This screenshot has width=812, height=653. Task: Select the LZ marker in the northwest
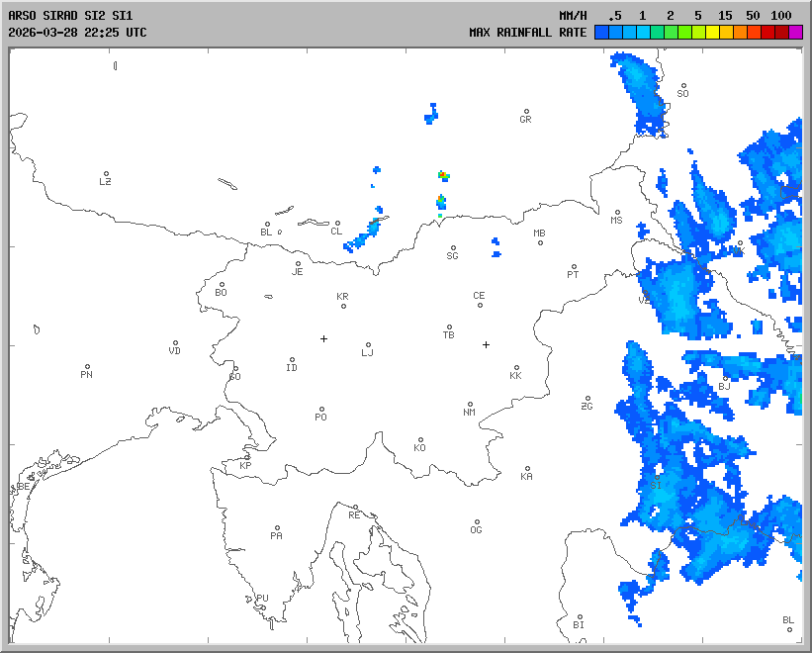pos(106,174)
